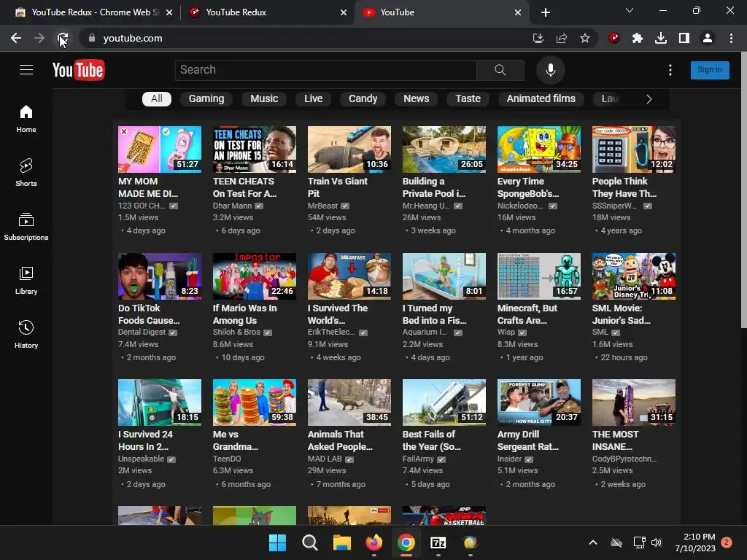Select the News category chip
Image resolution: width=747 pixels, height=560 pixels.
(x=416, y=98)
